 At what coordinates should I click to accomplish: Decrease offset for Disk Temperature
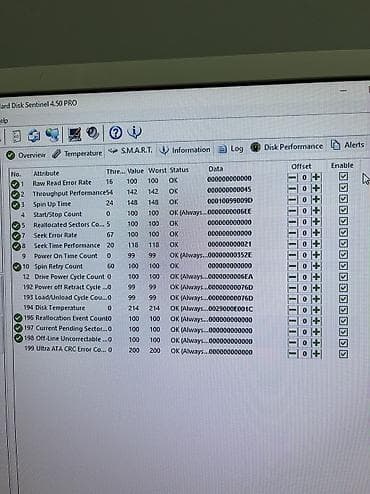292,310
